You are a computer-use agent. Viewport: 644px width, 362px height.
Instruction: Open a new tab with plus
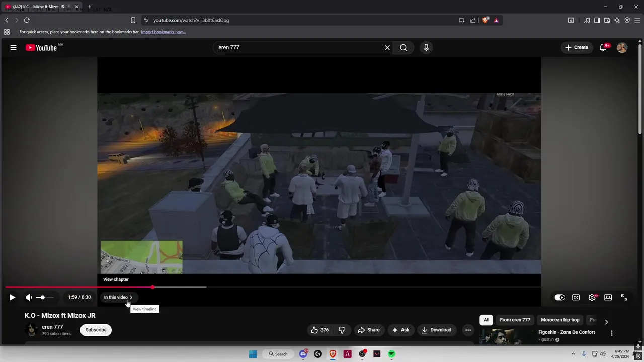[89, 7]
